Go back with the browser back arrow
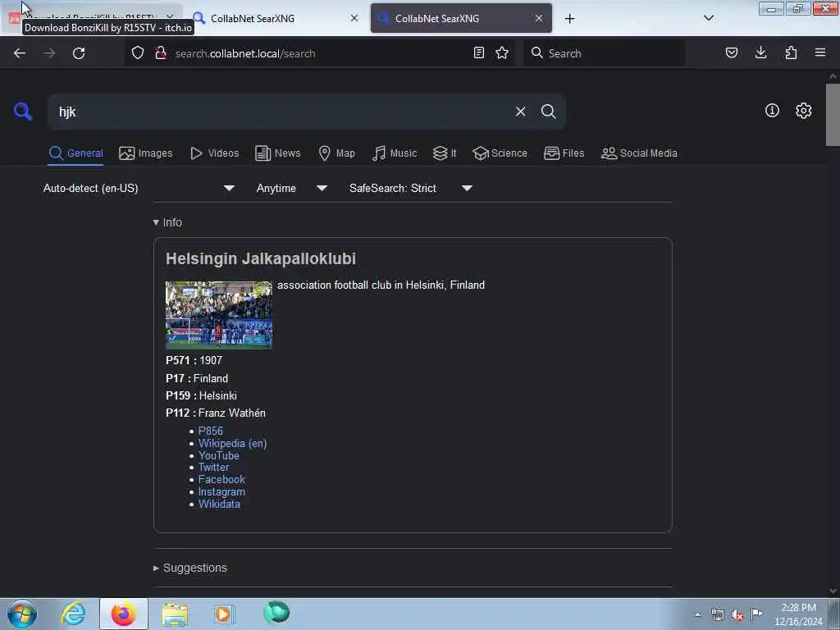Screen dimensions: 840x630 pos(20,53)
